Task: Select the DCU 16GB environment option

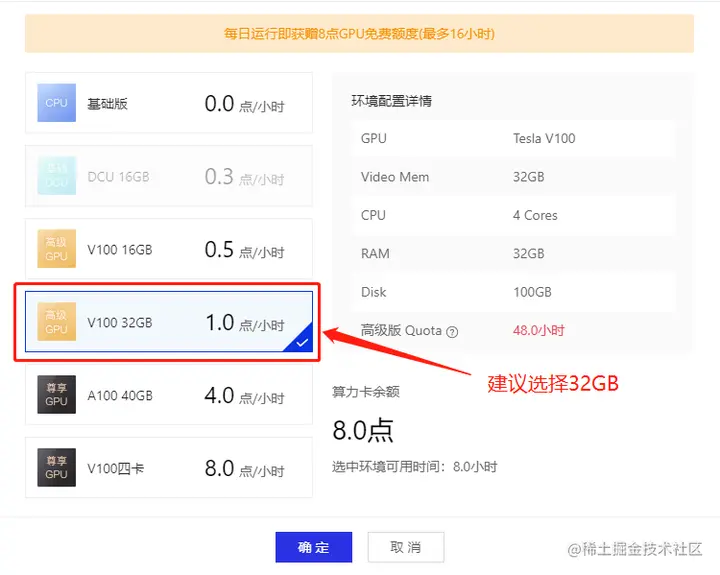Action: click(x=169, y=176)
